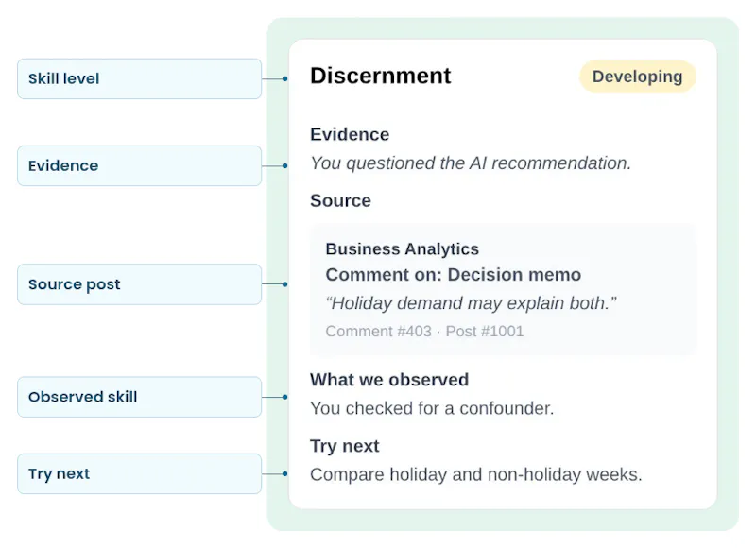
Task: Select text 'You questioned the AI recommendation.'
Action: [471, 163]
